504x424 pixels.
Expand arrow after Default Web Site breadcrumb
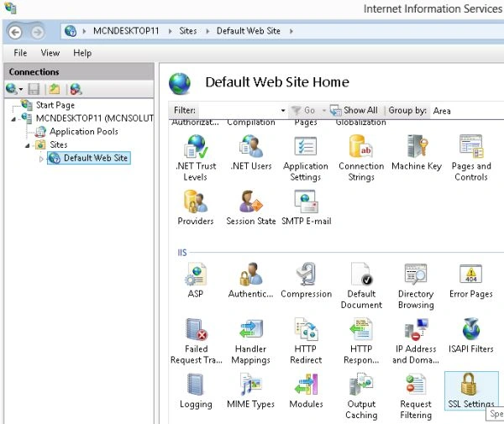point(291,31)
